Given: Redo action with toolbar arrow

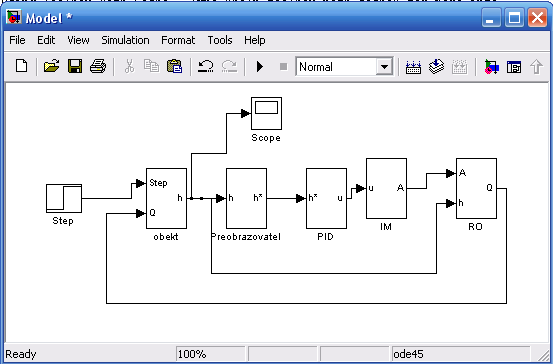Looking at the screenshot, I should coord(229,66).
